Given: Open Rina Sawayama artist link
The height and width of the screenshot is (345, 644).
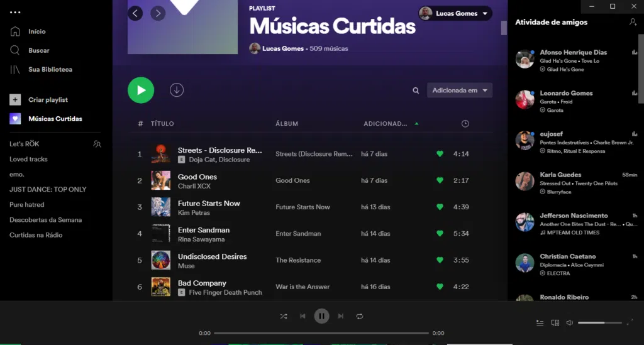Looking at the screenshot, I should pos(201,239).
